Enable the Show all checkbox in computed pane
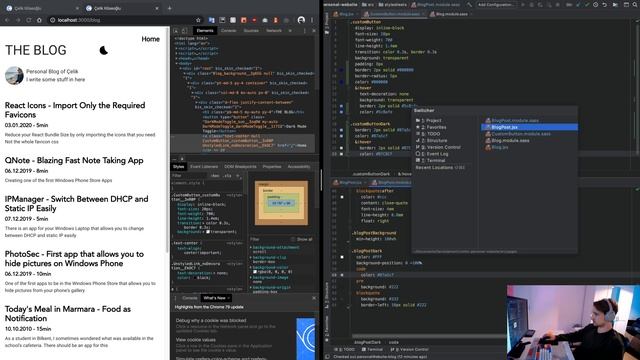Image resolution: width=640 pixels, height=360 pixels. (x=293, y=239)
